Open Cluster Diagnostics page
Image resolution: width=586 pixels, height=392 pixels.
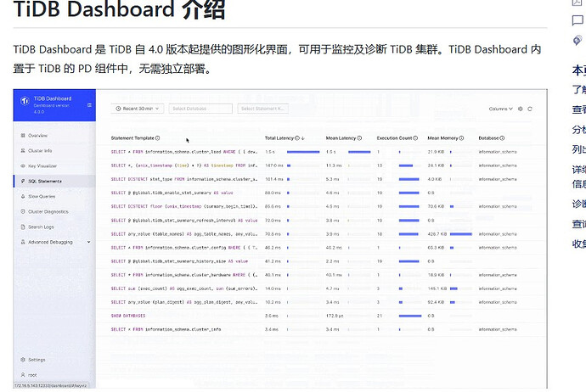click(54, 211)
